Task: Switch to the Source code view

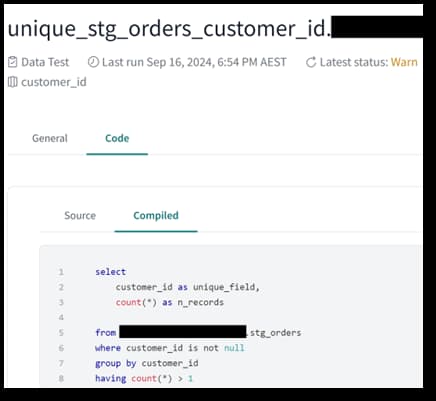Action: coord(80,216)
